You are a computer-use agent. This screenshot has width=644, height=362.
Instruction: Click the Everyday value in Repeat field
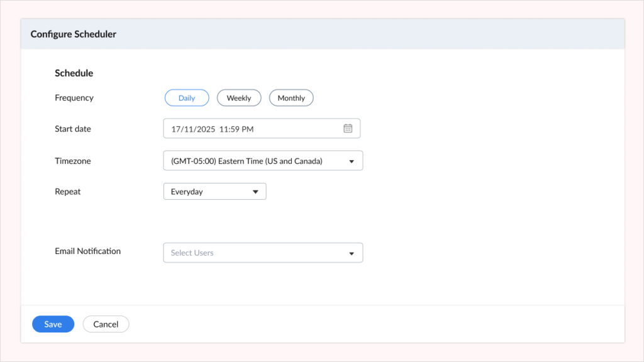tap(186, 191)
